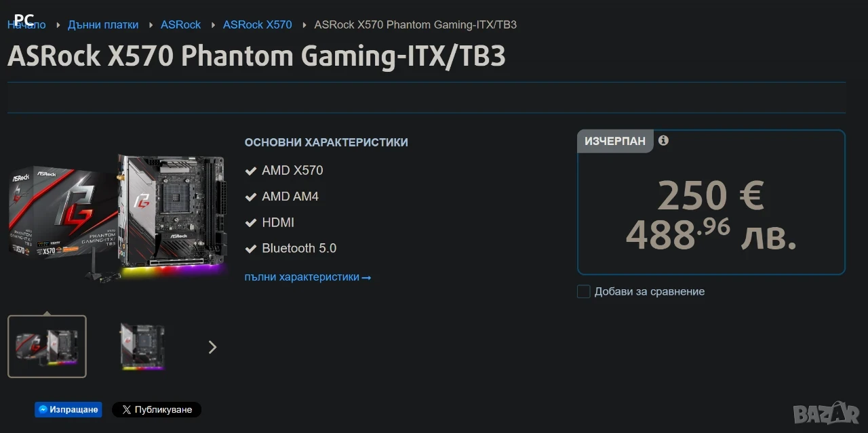
Task: Click the HDMI feature text
Action: 278,222
